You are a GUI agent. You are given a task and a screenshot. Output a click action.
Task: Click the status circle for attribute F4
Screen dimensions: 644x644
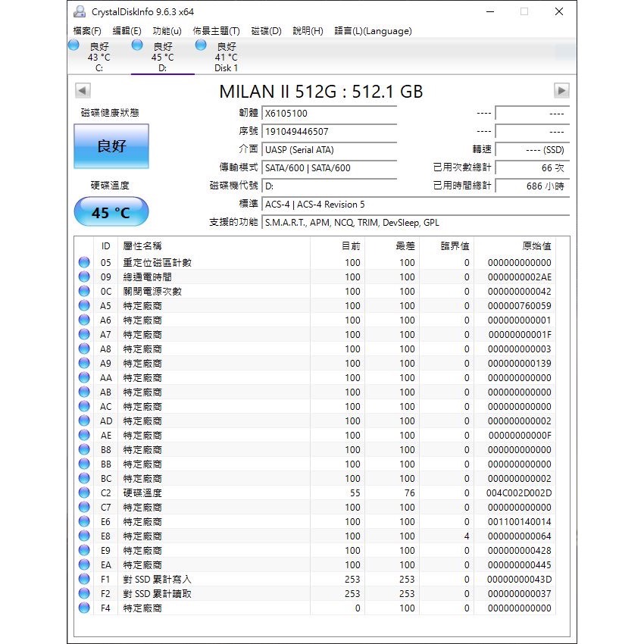(84, 608)
